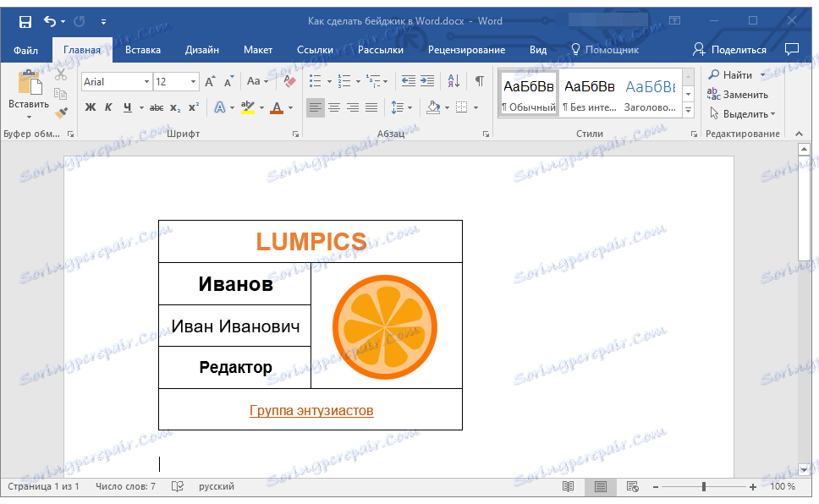The height and width of the screenshot is (504, 819).
Task: Click the Поделиться button
Action: (729, 50)
